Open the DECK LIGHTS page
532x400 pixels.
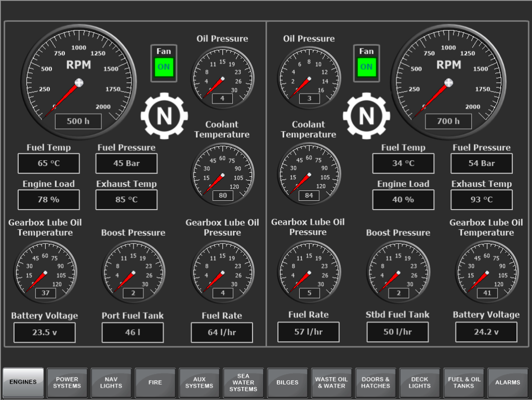coord(420,382)
